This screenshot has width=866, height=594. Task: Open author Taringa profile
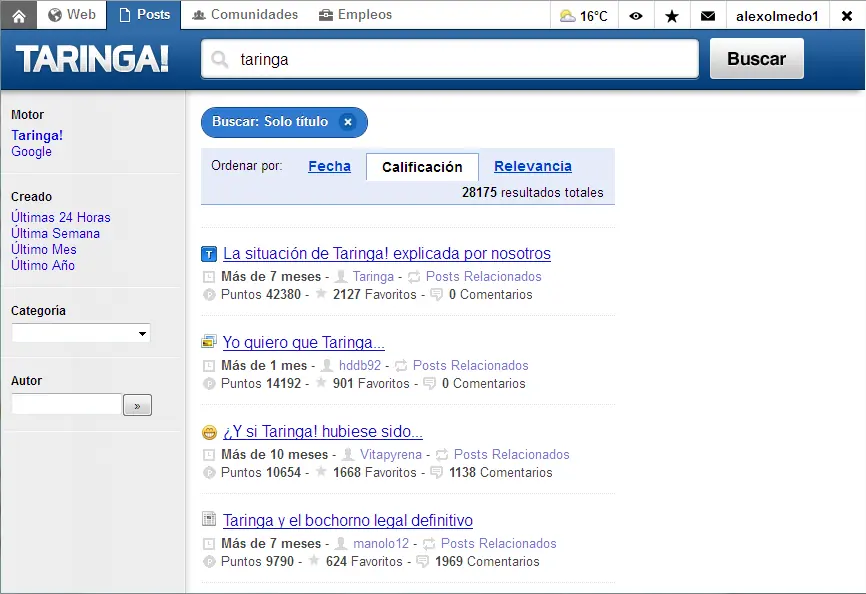(373, 276)
